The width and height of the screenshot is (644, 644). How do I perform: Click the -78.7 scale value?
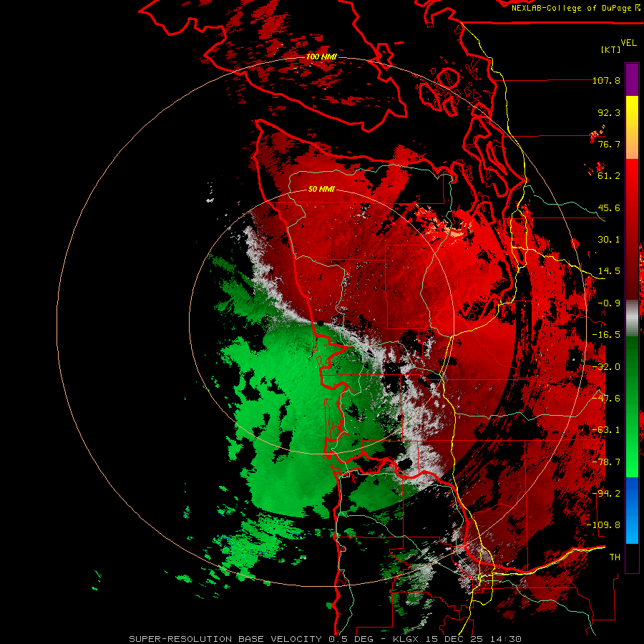click(x=606, y=462)
